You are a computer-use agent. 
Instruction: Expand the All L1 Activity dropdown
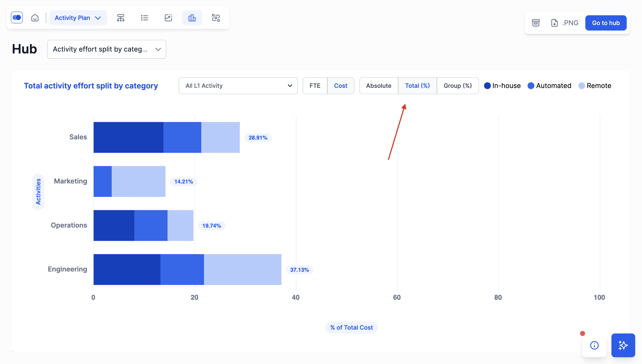238,86
